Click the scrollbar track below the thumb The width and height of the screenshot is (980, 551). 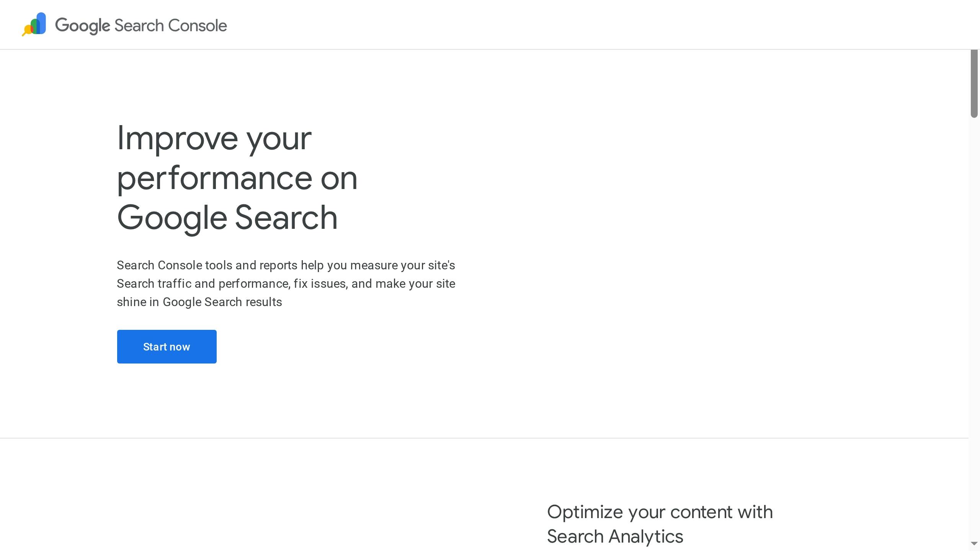pos(974,306)
